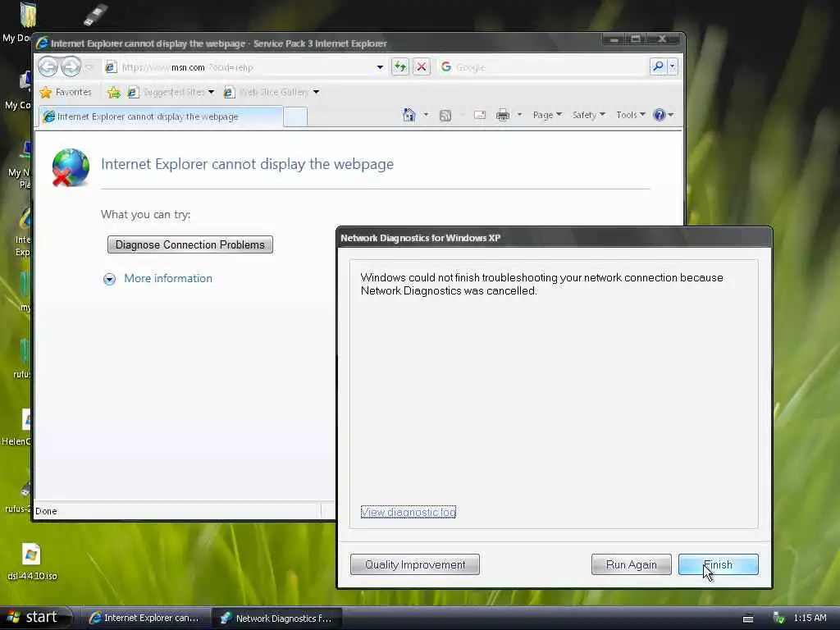The height and width of the screenshot is (630, 840).
Task: Switch to Network Diagnostics taskbar button
Action: click(x=277, y=618)
